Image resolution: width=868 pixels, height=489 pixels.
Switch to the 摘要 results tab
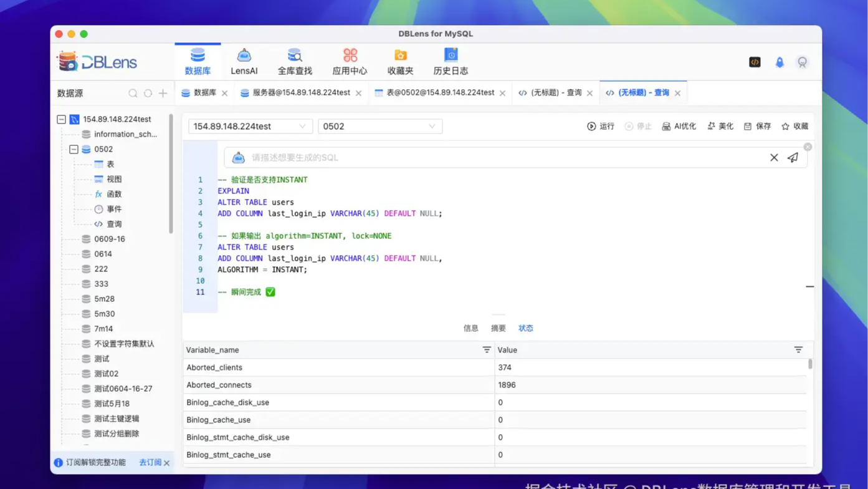click(x=498, y=327)
